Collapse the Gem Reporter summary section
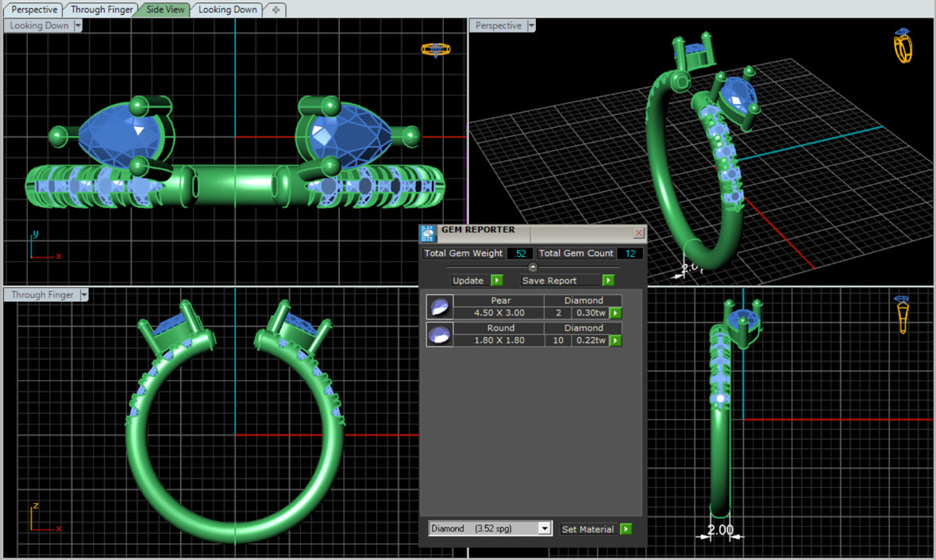This screenshot has width=936, height=560. click(533, 267)
